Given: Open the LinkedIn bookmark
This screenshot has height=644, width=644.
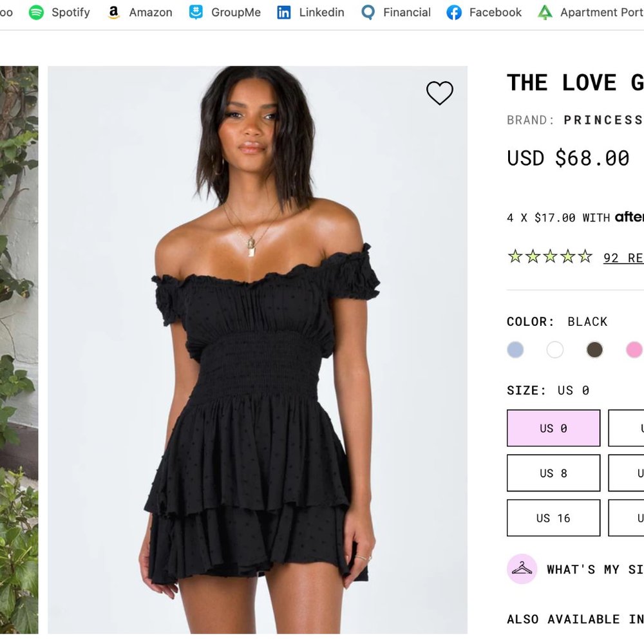Looking at the screenshot, I should [x=310, y=12].
